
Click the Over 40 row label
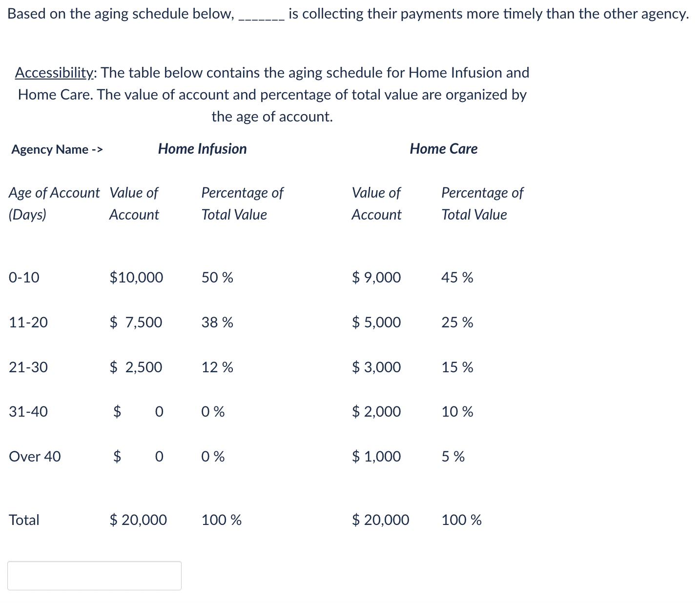(34, 457)
